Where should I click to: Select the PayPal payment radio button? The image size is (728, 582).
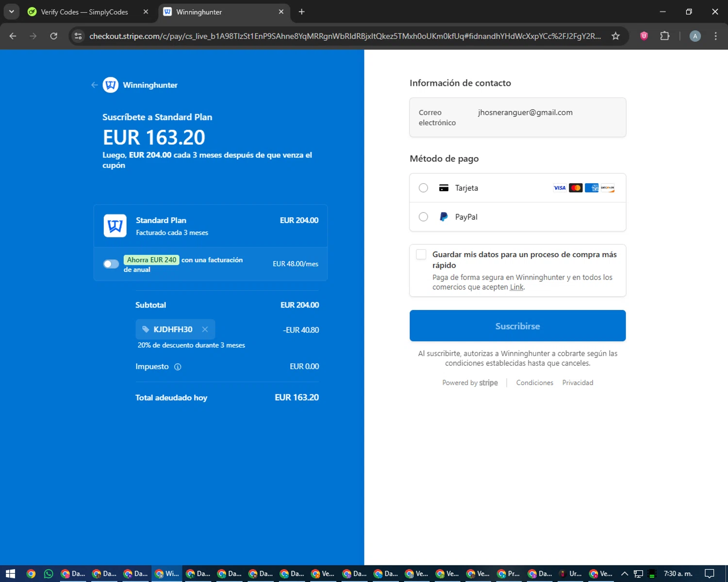click(423, 217)
